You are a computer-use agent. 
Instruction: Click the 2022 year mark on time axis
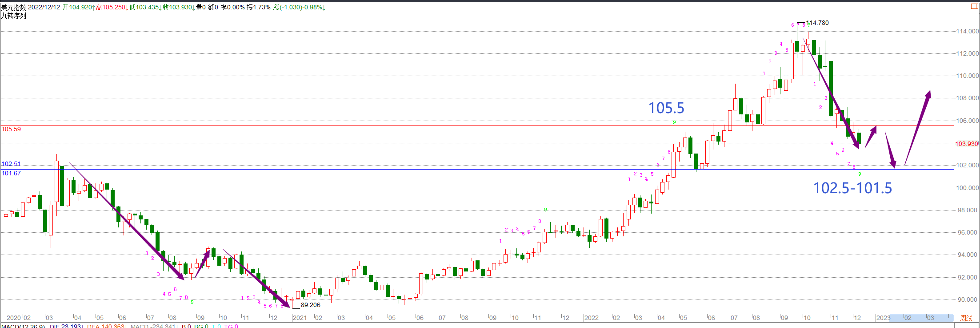(x=591, y=318)
